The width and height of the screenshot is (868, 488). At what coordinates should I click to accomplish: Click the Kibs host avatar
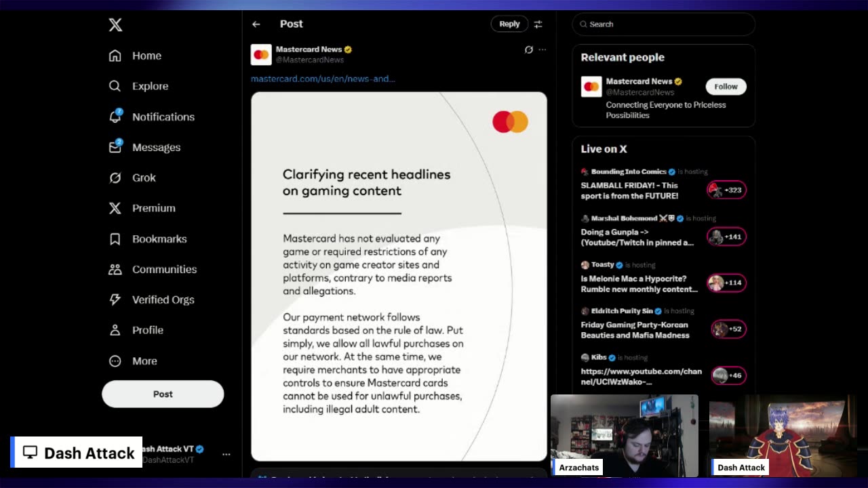click(585, 357)
